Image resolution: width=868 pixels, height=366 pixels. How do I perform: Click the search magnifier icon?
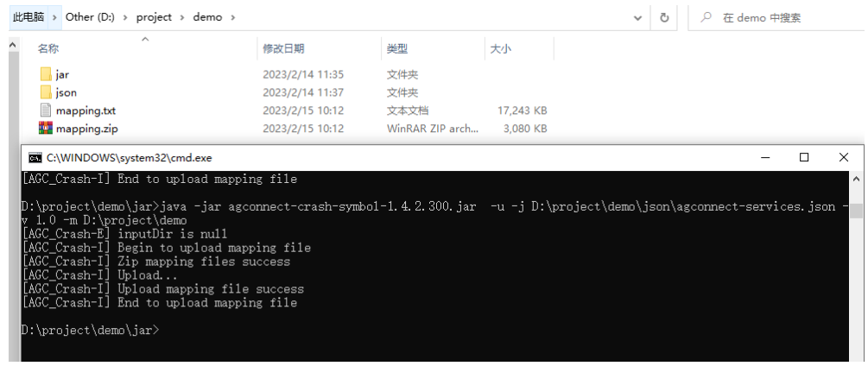(706, 17)
